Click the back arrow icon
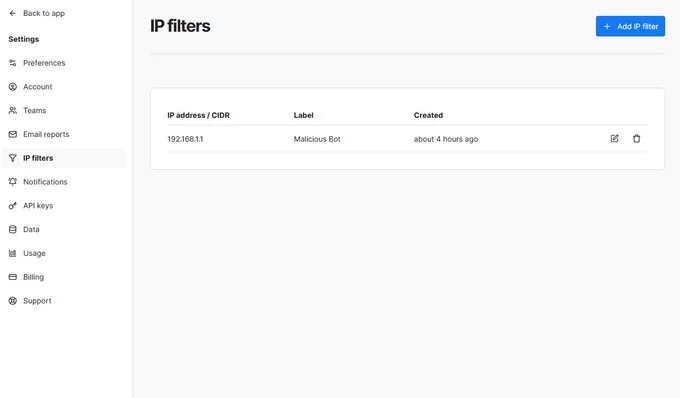Viewport: 680px width, 398px height. pos(13,13)
